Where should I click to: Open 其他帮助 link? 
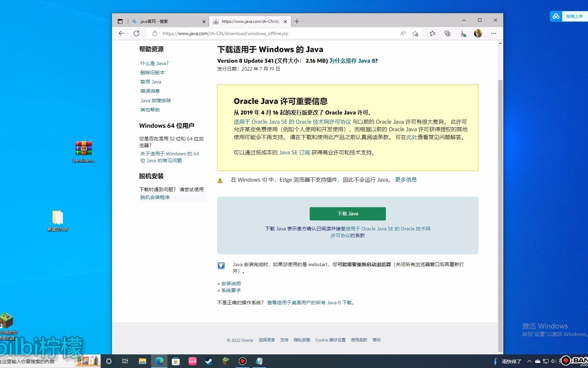pyautogui.click(x=150, y=110)
